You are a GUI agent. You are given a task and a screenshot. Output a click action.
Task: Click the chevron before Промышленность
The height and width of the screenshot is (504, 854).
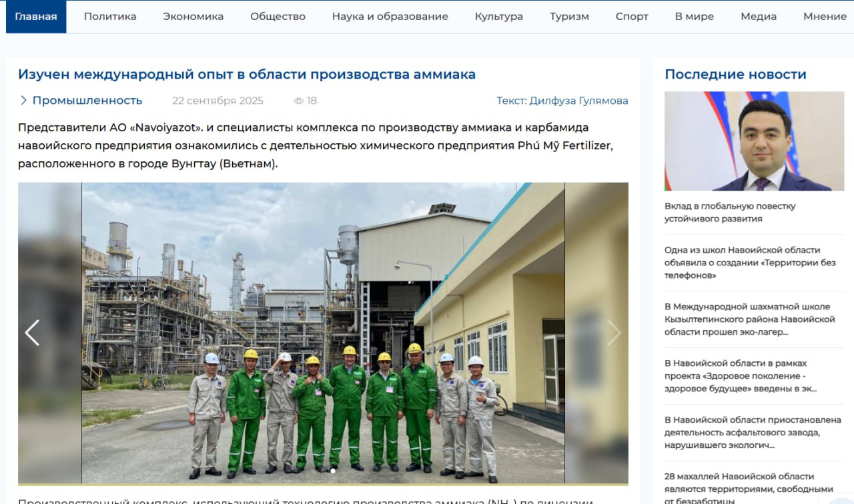point(24,101)
